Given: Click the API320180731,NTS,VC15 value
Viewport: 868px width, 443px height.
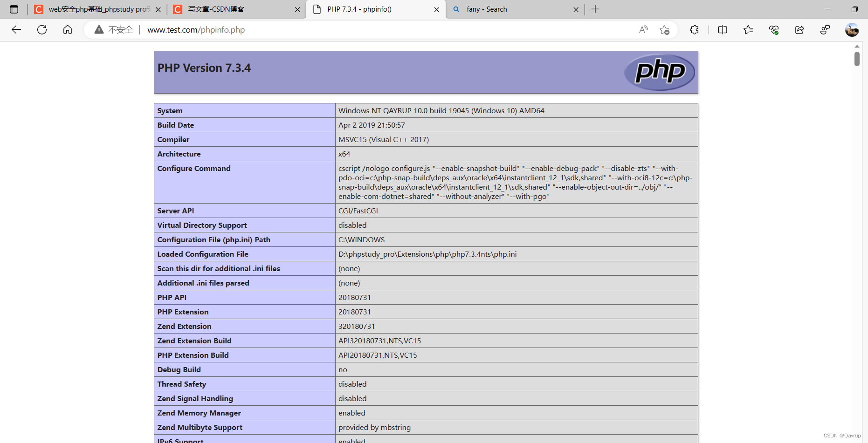Looking at the screenshot, I should 379,341.
